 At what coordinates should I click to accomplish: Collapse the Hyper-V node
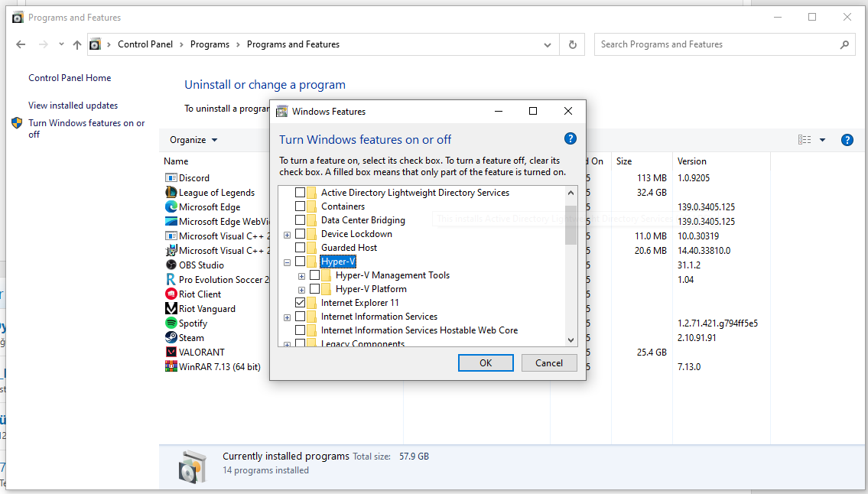click(x=287, y=262)
